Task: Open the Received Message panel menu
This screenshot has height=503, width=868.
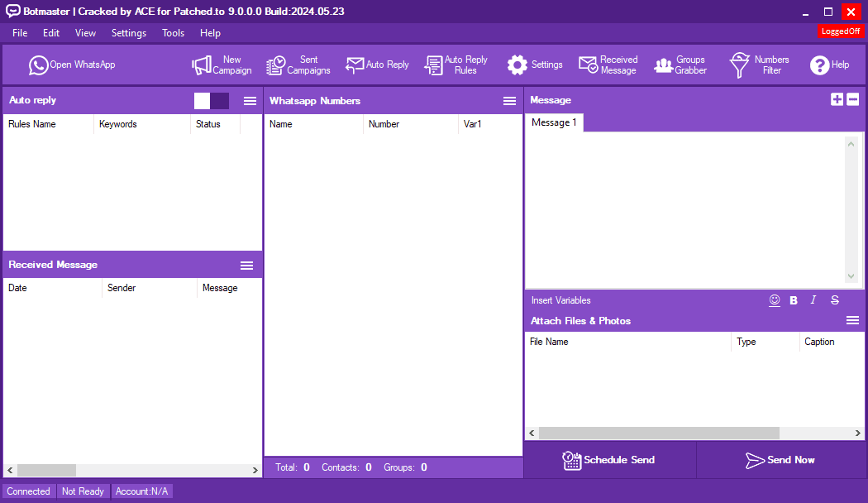Action: point(246,265)
